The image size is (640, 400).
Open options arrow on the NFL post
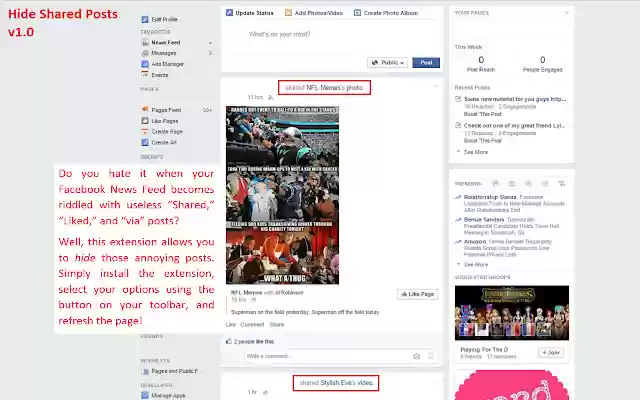point(436,86)
